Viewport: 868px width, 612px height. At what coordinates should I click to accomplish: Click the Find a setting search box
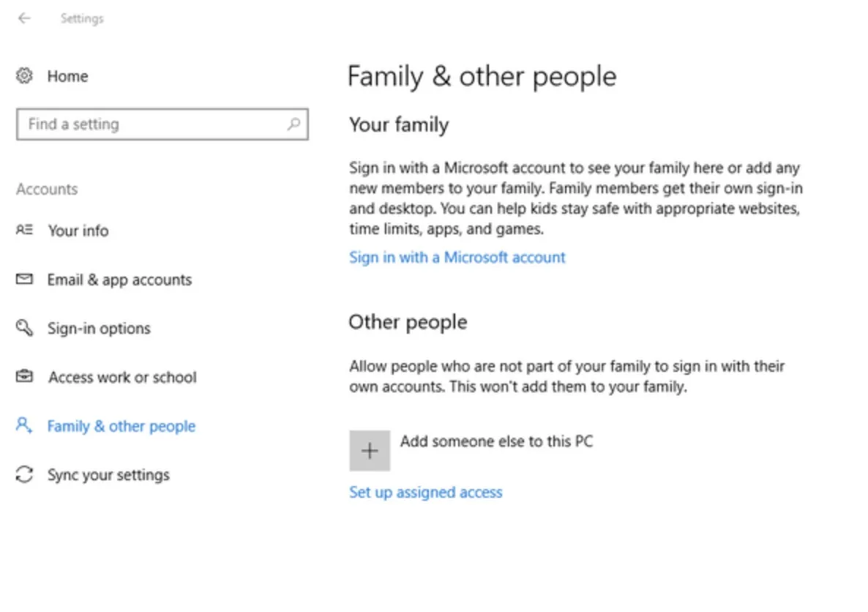tap(146, 124)
